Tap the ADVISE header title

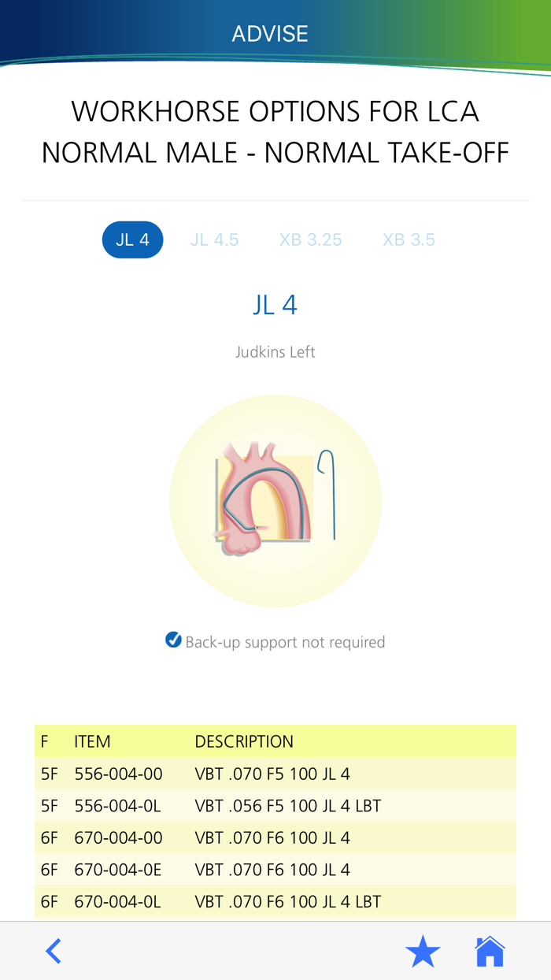click(270, 34)
